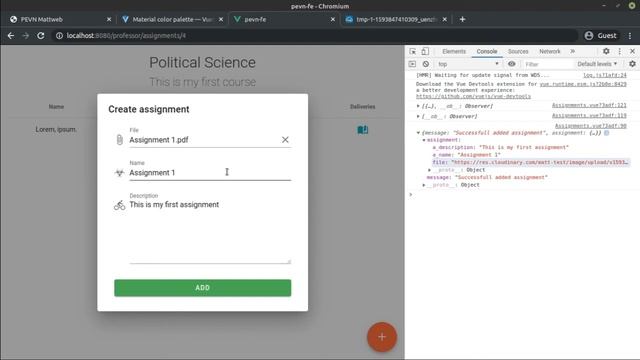Click the Description text area
The height and width of the screenshot is (360, 640).
(x=210, y=232)
